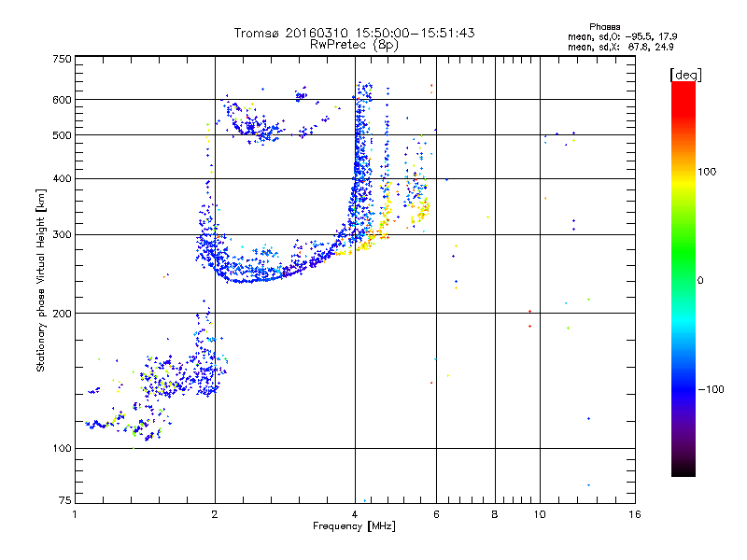
Task: Click the '[deg]' colorbar unit label
Action: coord(685,75)
